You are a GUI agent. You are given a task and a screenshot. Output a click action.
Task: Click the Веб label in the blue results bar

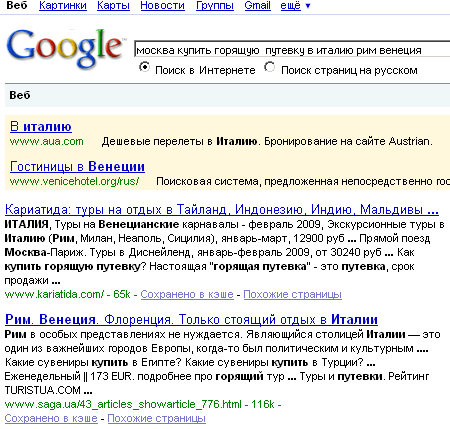tap(20, 95)
